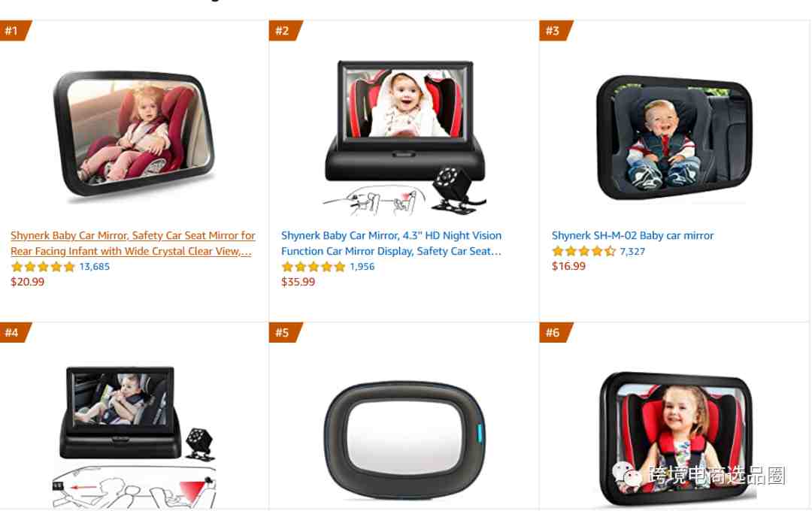
Task: View the 7,327 reviews count
Action: pyautogui.click(x=632, y=251)
